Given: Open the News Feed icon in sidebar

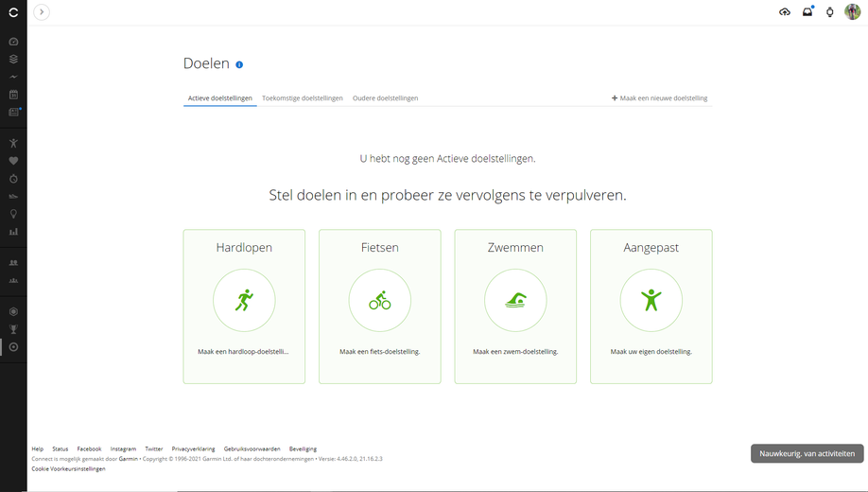Looking at the screenshot, I should click(x=14, y=112).
